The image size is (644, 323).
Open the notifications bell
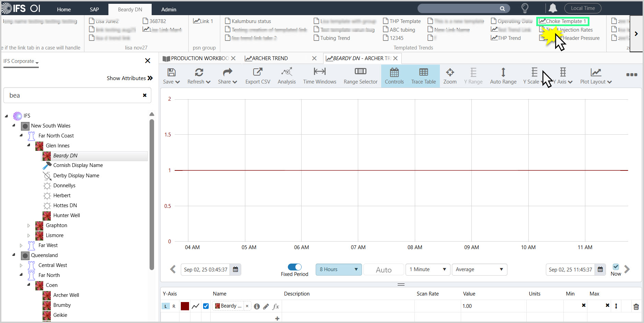tap(553, 8)
